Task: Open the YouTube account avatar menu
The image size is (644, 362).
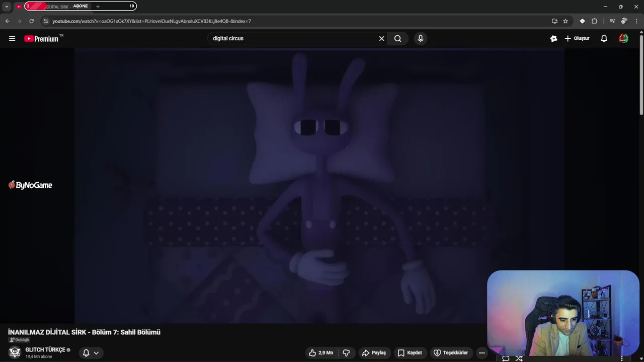Action: (x=623, y=38)
